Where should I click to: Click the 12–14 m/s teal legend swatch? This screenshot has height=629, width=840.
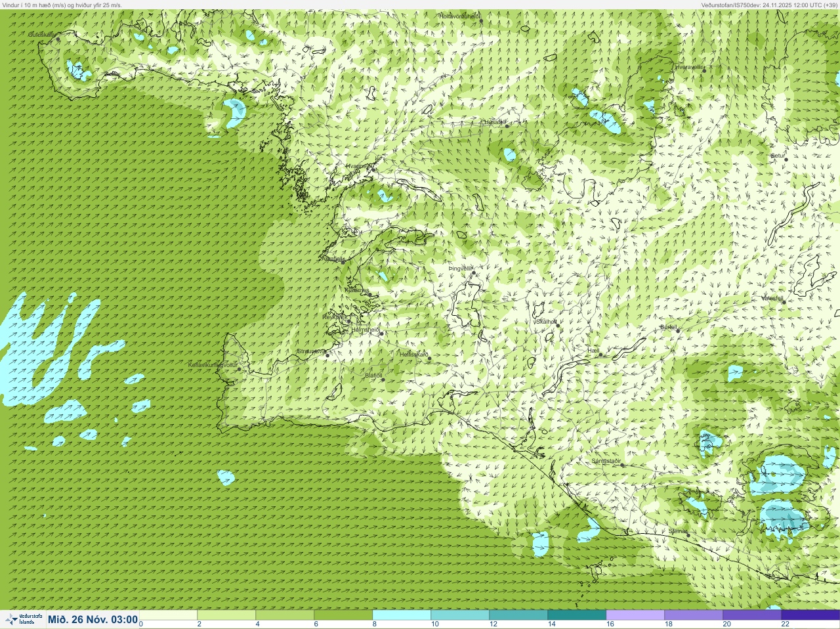pos(518,615)
